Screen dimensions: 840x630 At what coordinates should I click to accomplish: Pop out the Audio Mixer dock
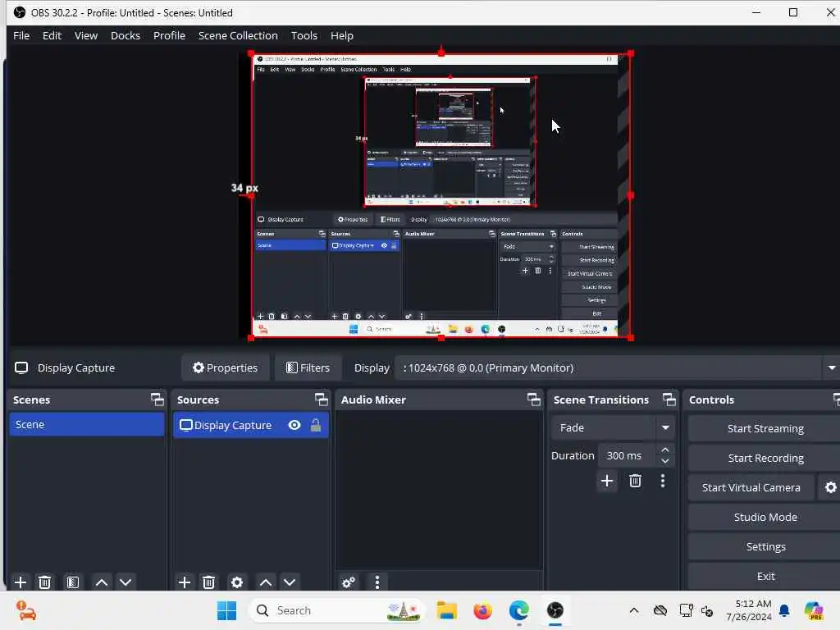coord(533,399)
